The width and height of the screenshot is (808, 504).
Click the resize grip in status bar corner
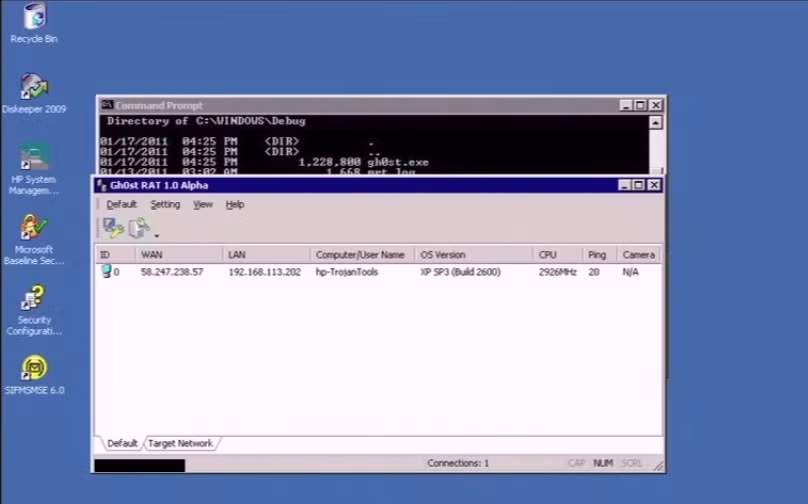tap(658, 466)
